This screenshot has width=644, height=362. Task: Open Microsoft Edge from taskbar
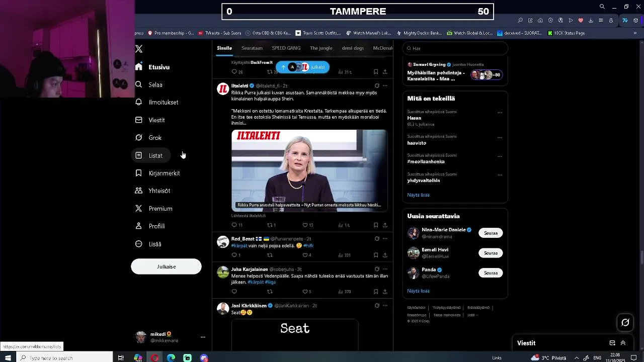[x=171, y=358]
